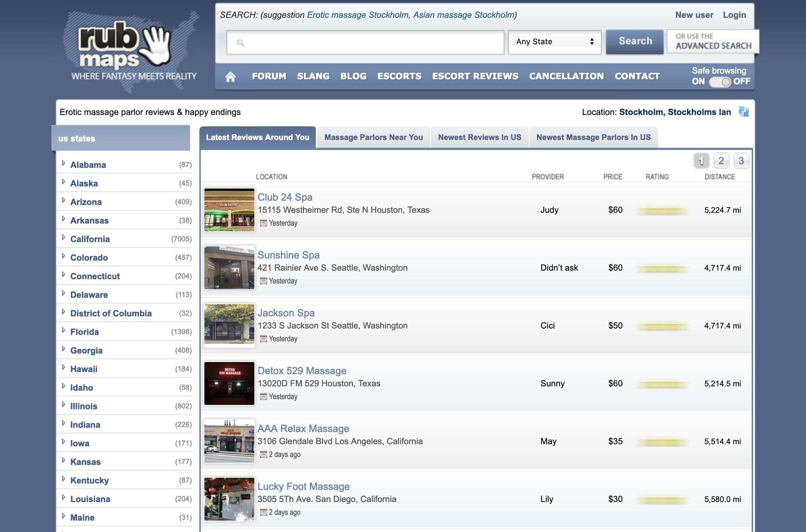Open the CONTACT menu item
Screen dimensions: 806x532
[637, 76]
